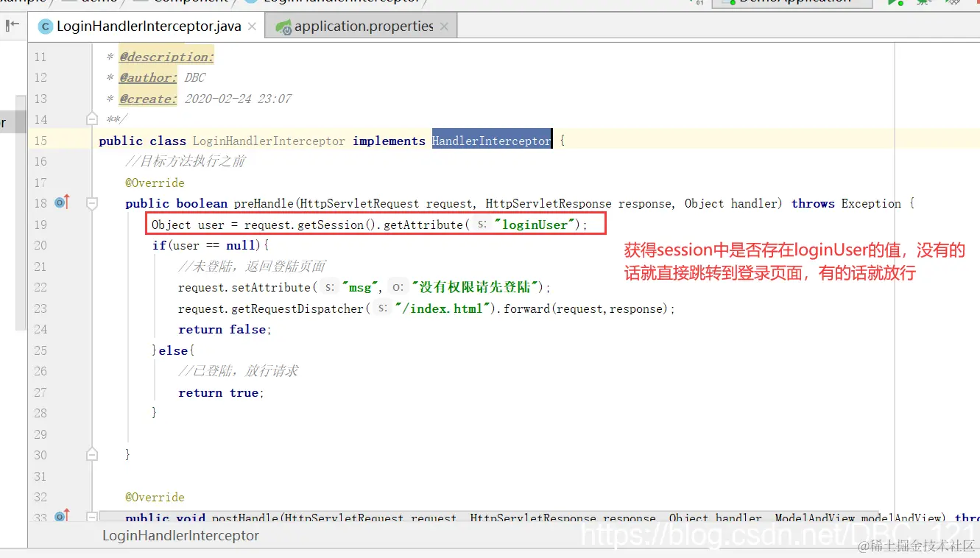Click the LoginHandlerInterceptor breadcrumb at the bottom
The width and height of the screenshot is (980, 558).
[180, 535]
